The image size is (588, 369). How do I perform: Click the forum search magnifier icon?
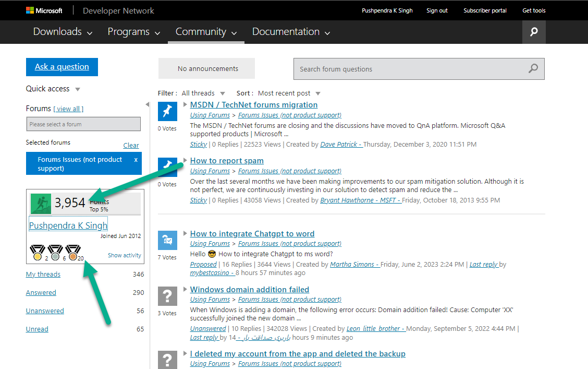pyautogui.click(x=533, y=69)
